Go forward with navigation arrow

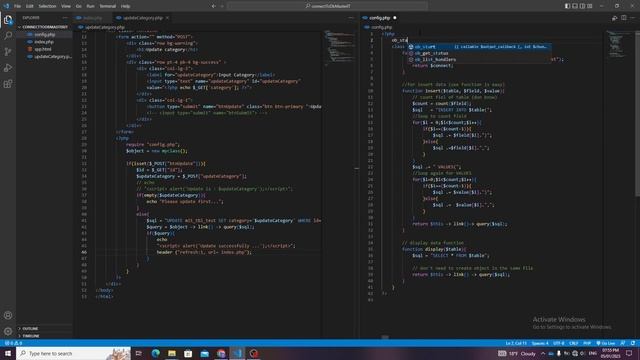click(x=222, y=6)
